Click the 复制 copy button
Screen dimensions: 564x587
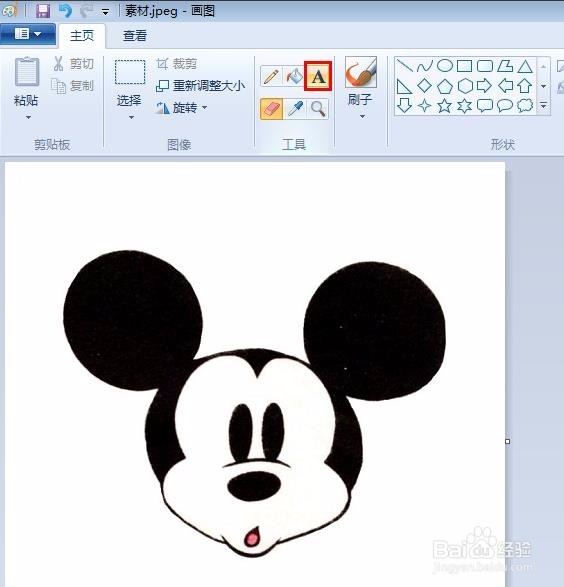[73, 86]
